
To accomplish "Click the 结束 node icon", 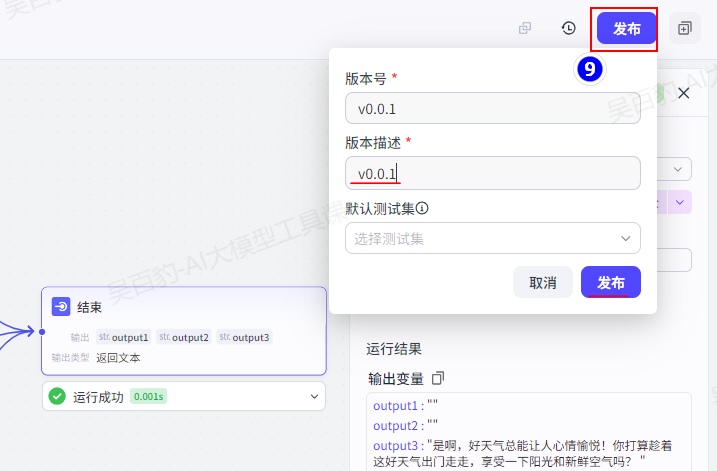I will [x=61, y=307].
